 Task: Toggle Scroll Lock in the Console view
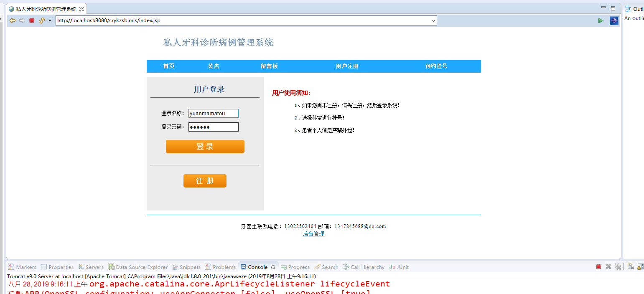641,266
